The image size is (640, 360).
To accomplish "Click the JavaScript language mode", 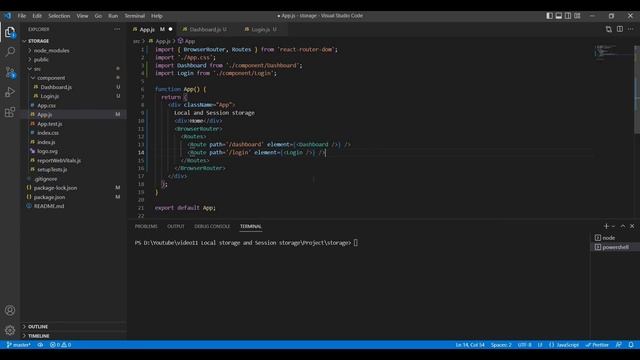I will click(564, 345).
